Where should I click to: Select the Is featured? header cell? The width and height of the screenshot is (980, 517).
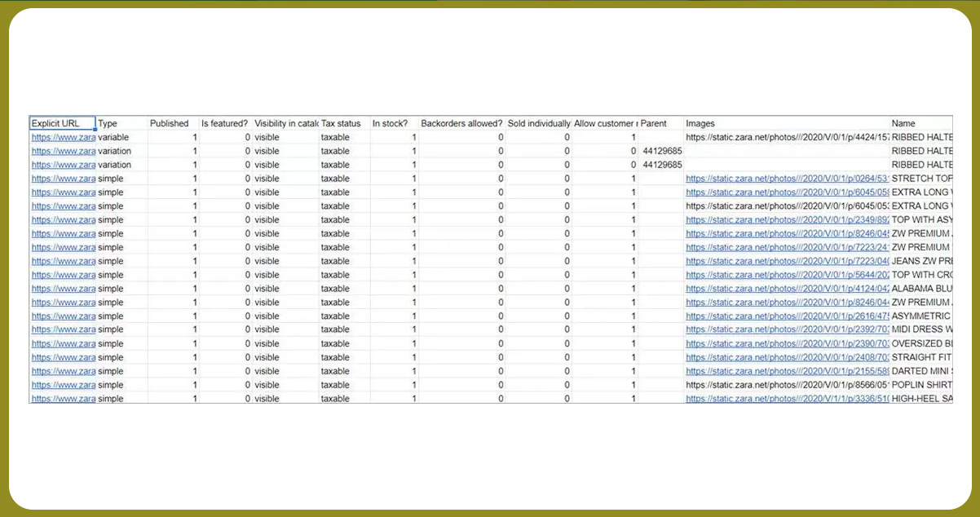[x=225, y=123]
